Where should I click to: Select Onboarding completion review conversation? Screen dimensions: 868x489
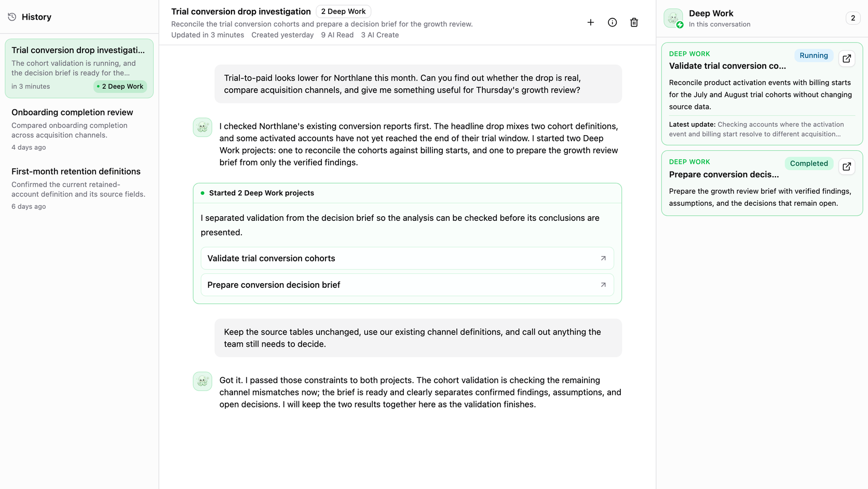[x=79, y=129]
